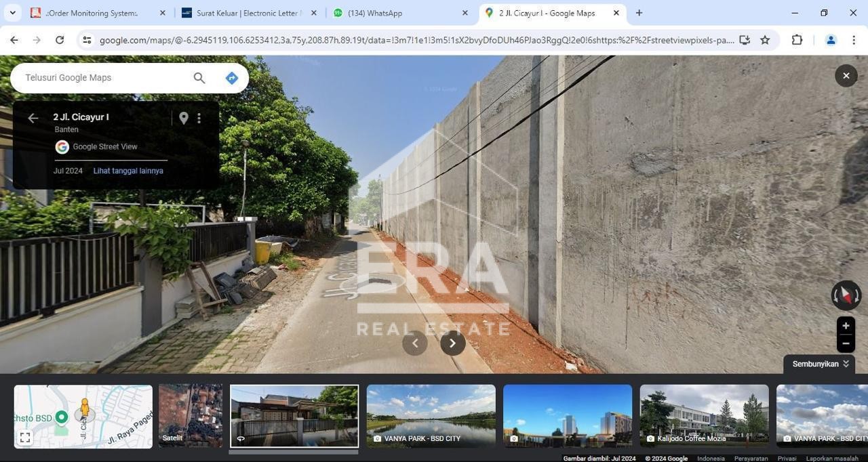View site information icon in address bar
Viewport: 868px width, 462px height.
87,40
